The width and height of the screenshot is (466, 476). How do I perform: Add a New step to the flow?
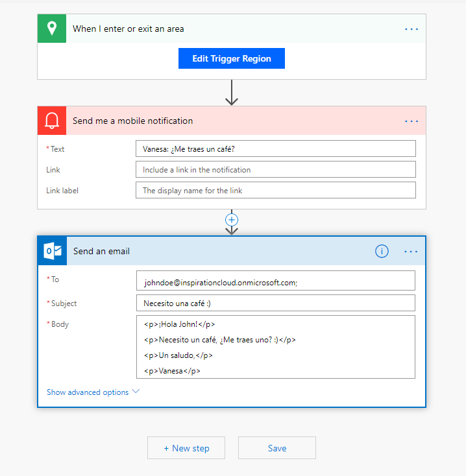[x=186, y=448]
